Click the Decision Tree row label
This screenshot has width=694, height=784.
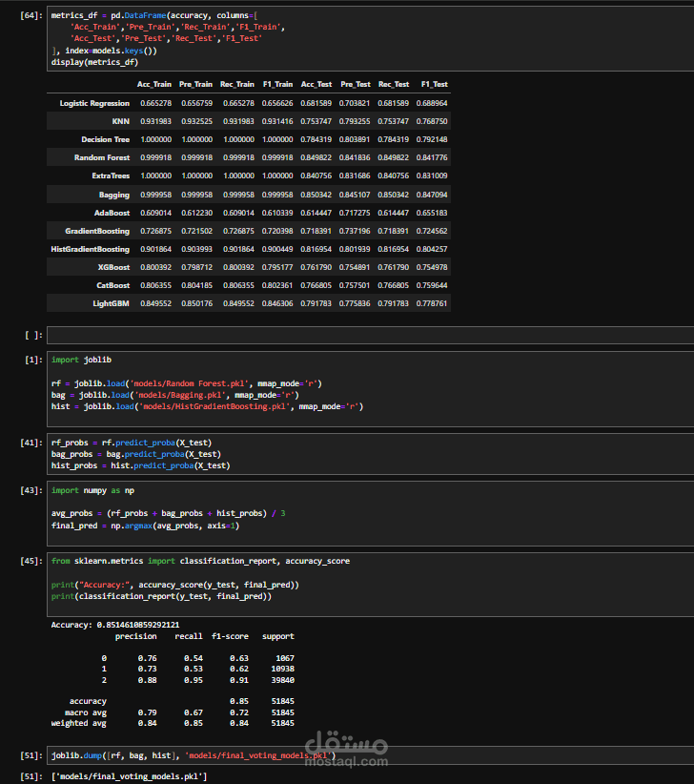coord(106,139)
